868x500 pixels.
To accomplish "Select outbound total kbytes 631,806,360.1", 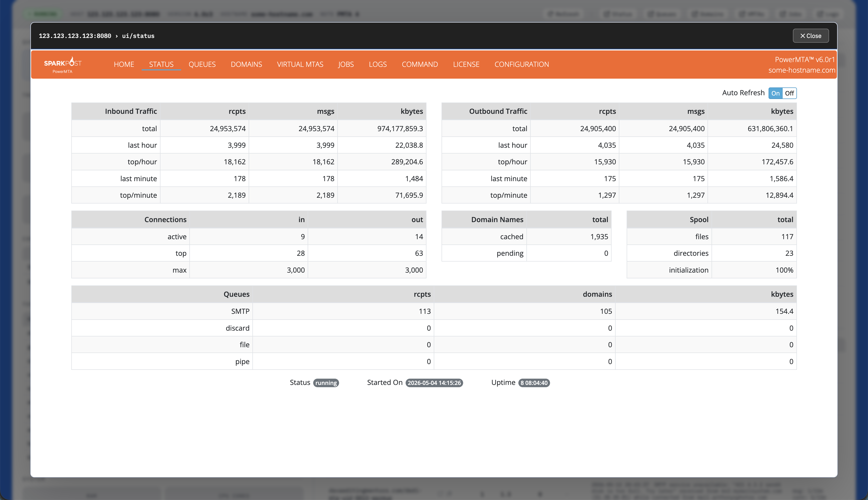I will coord(771,129).
